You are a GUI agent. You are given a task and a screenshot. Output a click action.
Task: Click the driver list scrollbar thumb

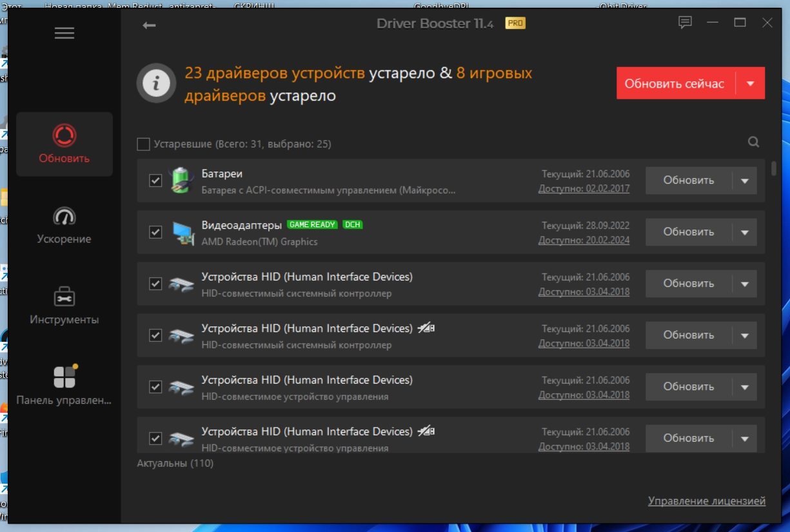tap(774, 168)
